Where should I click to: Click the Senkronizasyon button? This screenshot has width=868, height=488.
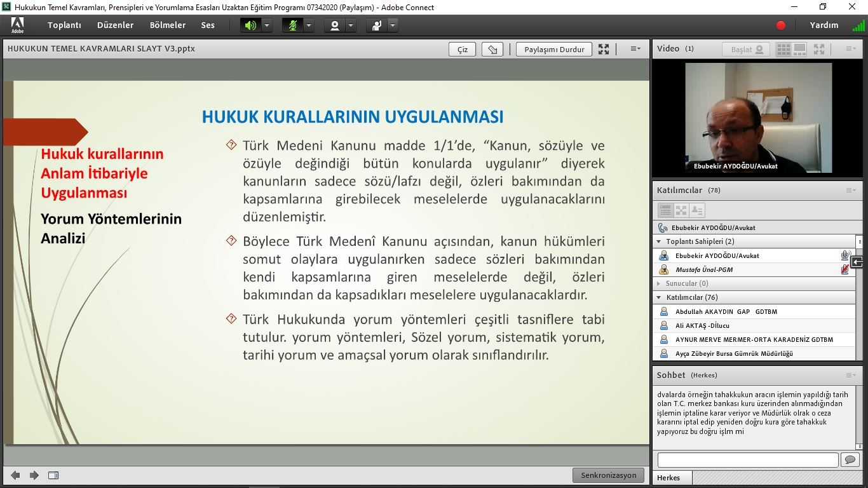point(608,475)
